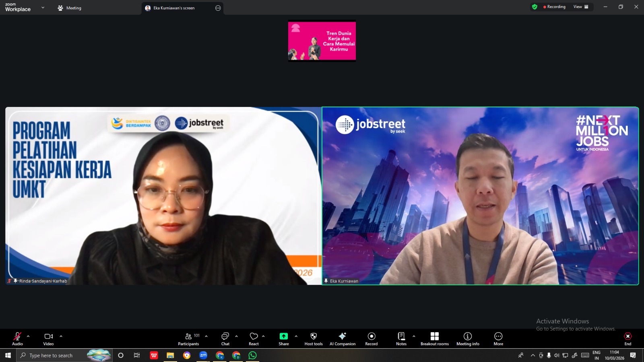End the meeting
Viewport: 644px width, 362px height.
click(627, 339)
